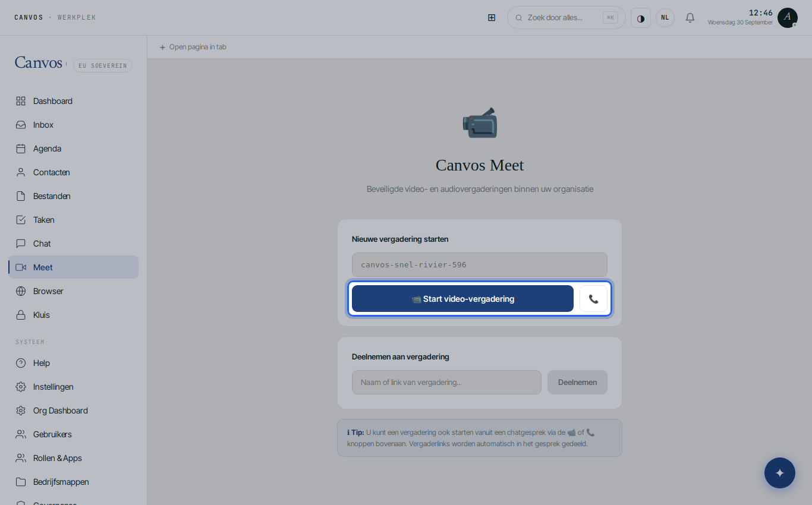
Task: Open Instellingen label in sidebar
Action: (x=53, y=387)
